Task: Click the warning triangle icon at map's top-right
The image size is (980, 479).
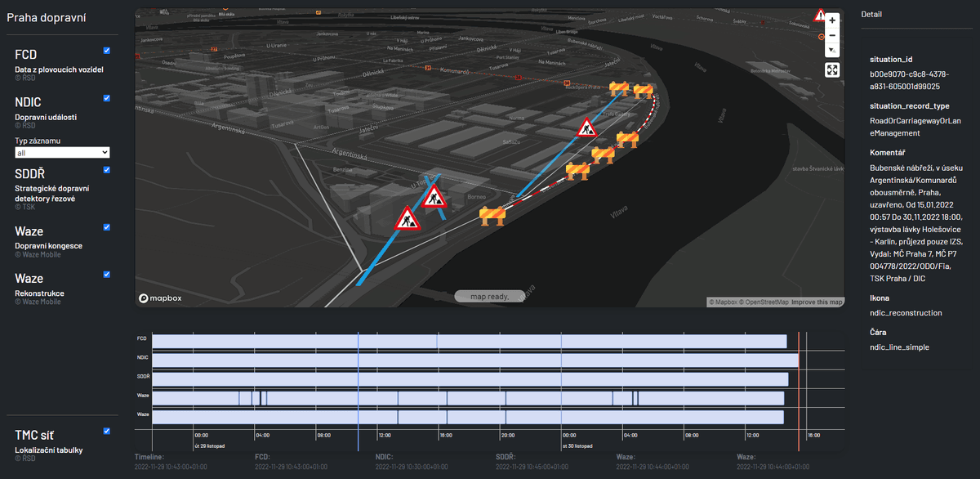Action: point(819,15)
